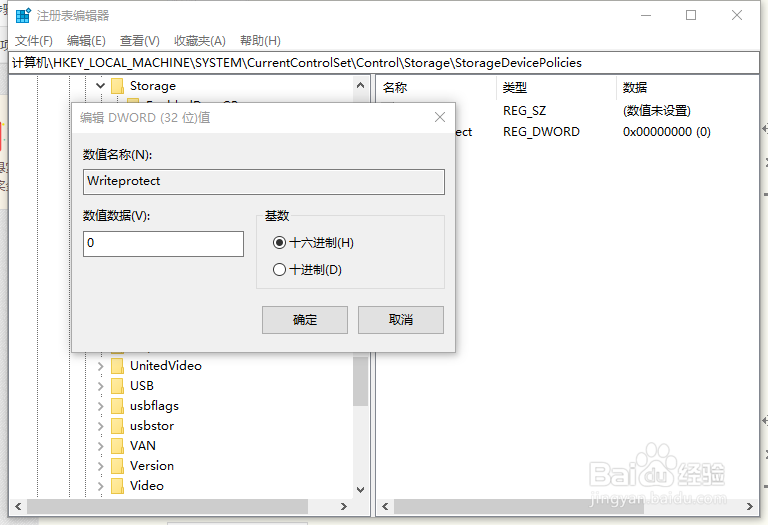The width and height of the screenshot is (768, 525).
Task: Click tree pane scroll-left arrow
Action: pos(18,506)
